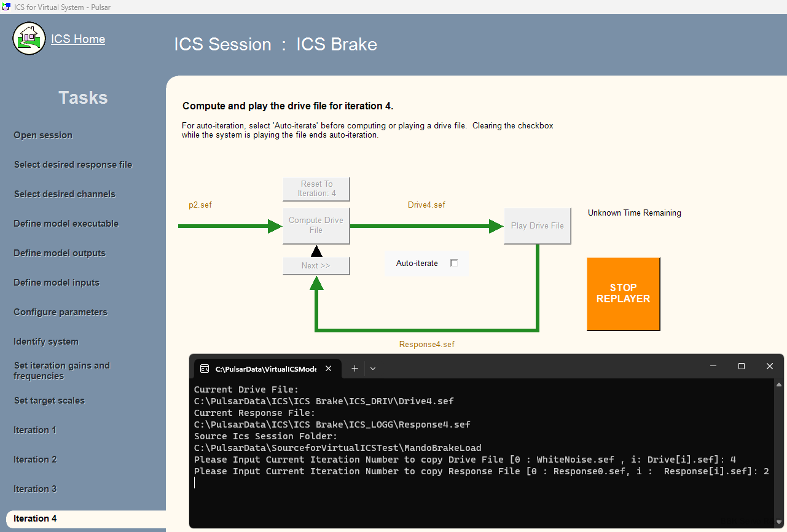The image size is (787, 532).
Task: Open Set iteration gains and frequencies task
Action: click(x=61, y=370)
